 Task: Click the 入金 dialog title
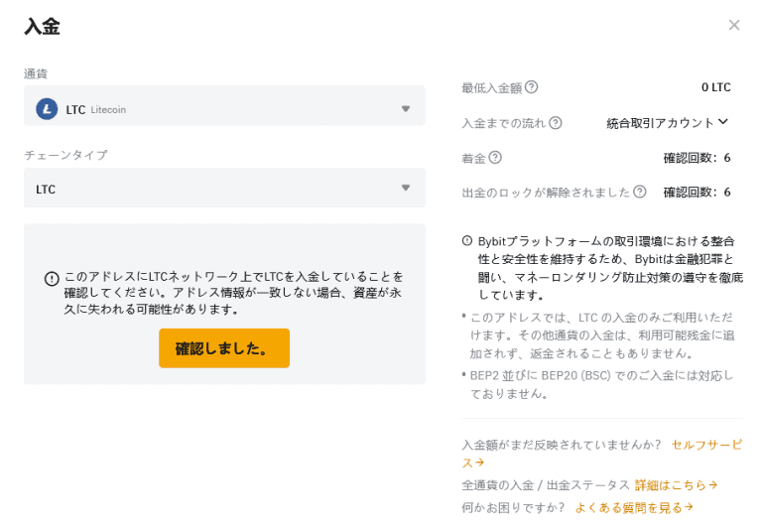click(x=42, y=27)
